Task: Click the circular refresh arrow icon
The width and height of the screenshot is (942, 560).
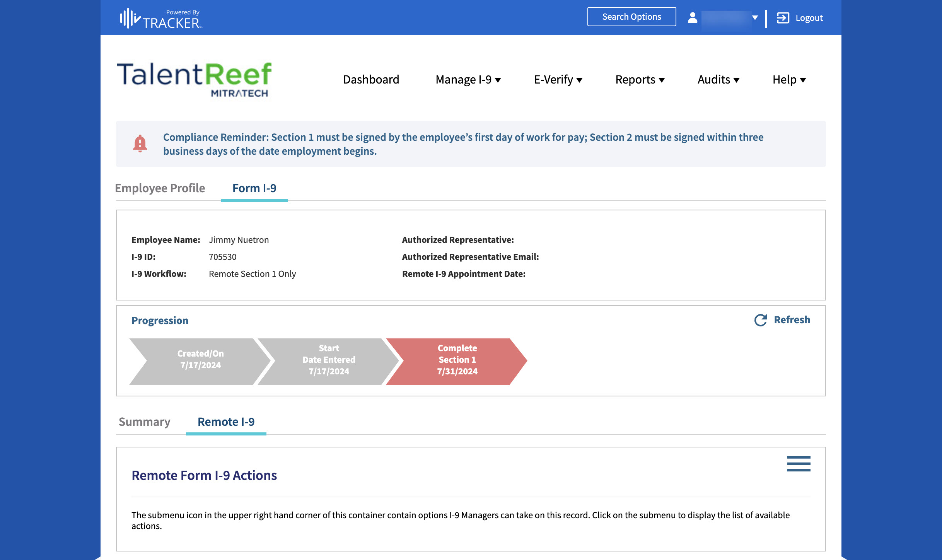Action: coord(761,320)
